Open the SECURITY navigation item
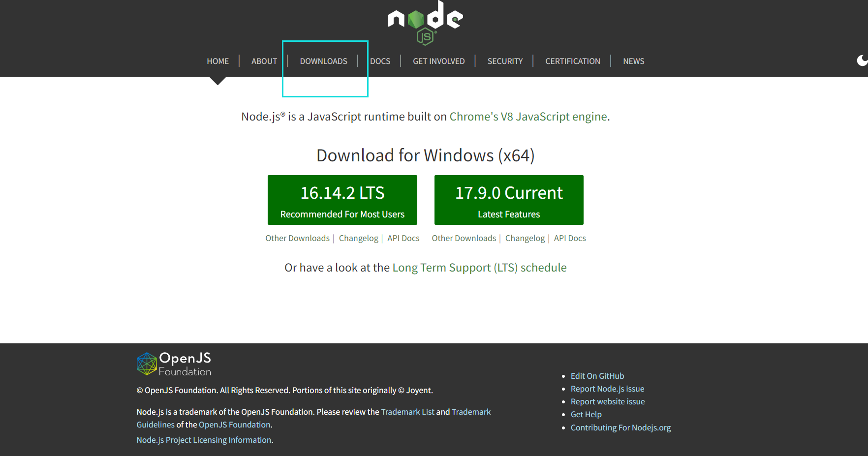 [x=505, y=61]
